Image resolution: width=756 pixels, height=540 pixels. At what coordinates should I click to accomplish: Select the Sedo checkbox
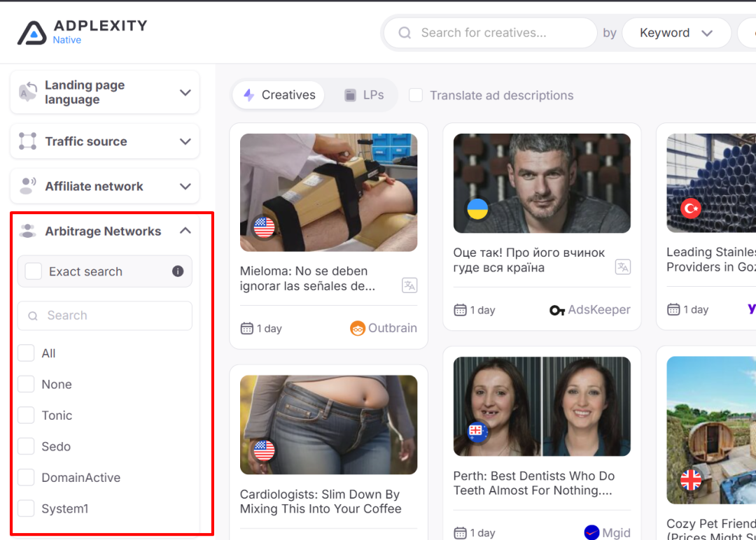(x=26, y=446)
